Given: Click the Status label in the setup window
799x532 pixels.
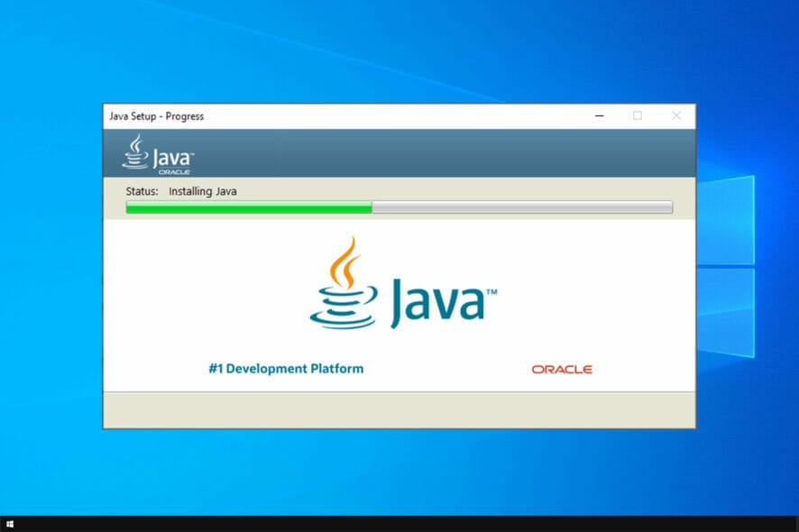Looking at the screenshot, I should click(x=144, y=191).
